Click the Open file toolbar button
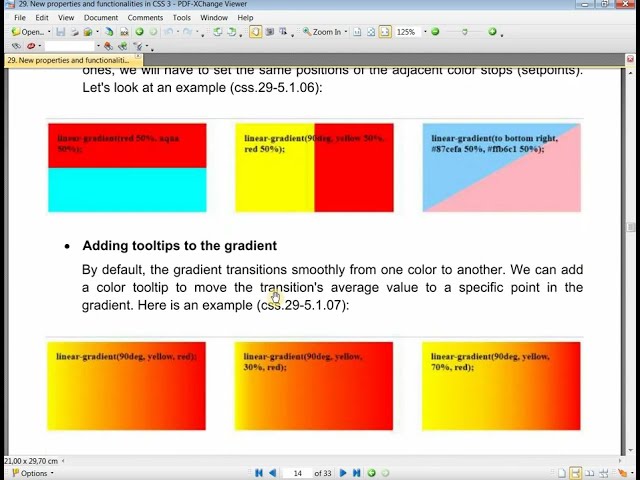Image resolution: width=640 pixels, height=480 pixels. click(x=27, y=32)
